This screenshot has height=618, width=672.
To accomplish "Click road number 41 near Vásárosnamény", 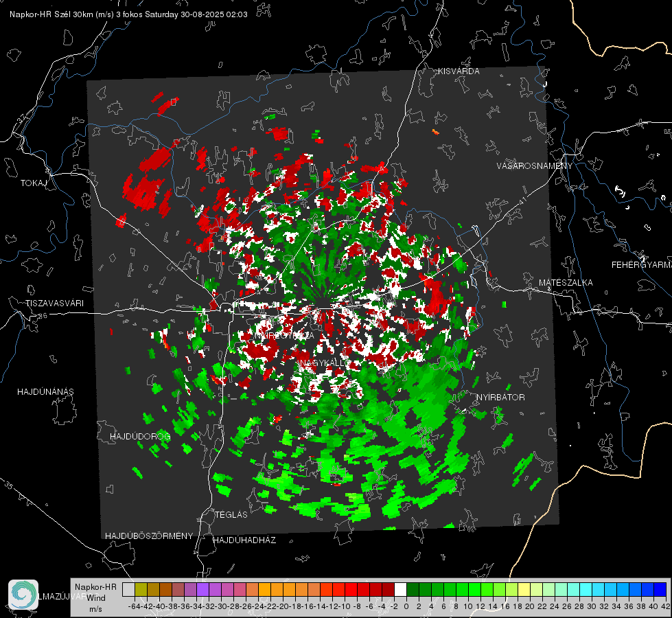I will pos(522,201).
